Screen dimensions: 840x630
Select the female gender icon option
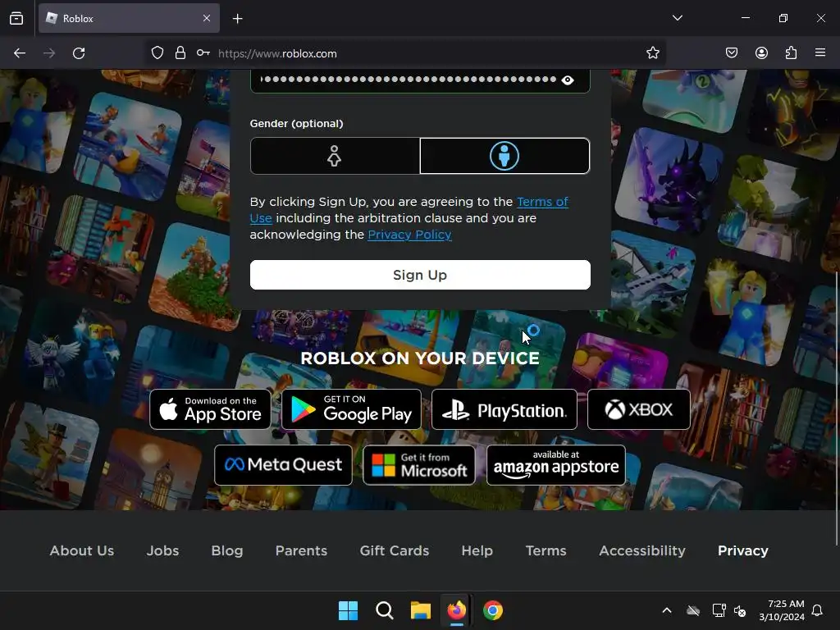pyautogui.click(x=335, y=156)
